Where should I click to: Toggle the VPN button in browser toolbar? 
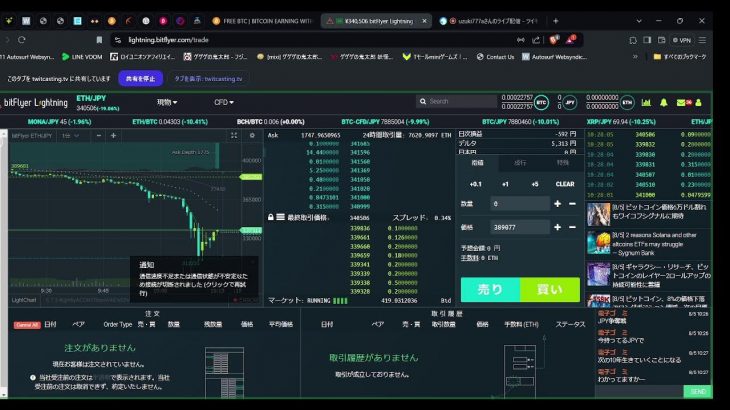(682, 40)
